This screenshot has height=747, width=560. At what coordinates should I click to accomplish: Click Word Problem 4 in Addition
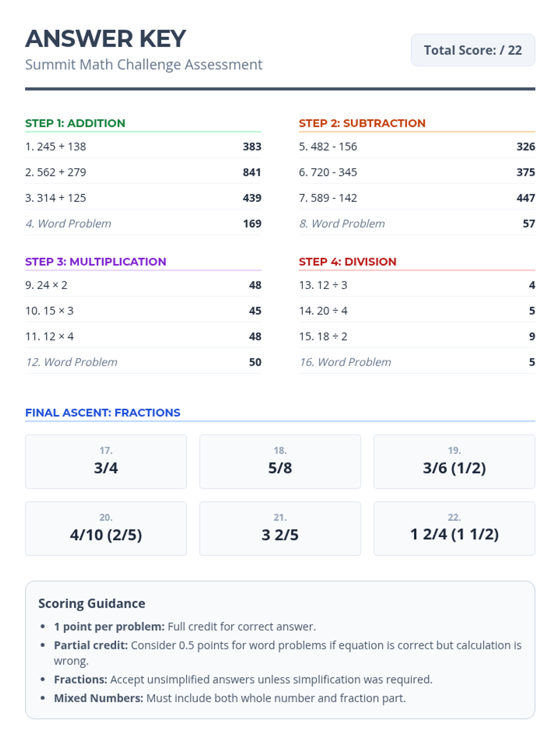coord(68,224)
